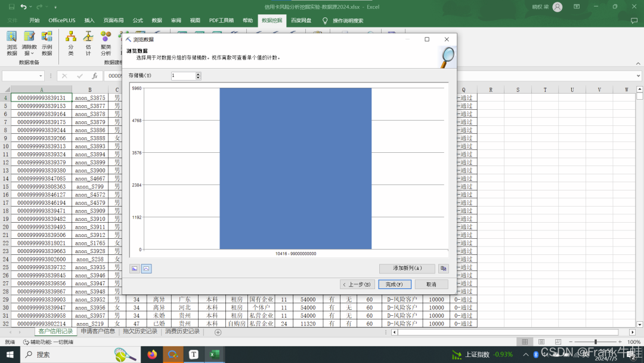644x363 pixels.
Task: Click the 完成(F) finish button
Action: tap(394, 284)
